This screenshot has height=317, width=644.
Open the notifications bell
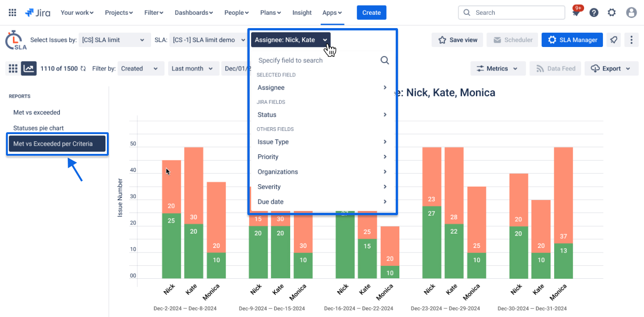[x=576, y=12]
